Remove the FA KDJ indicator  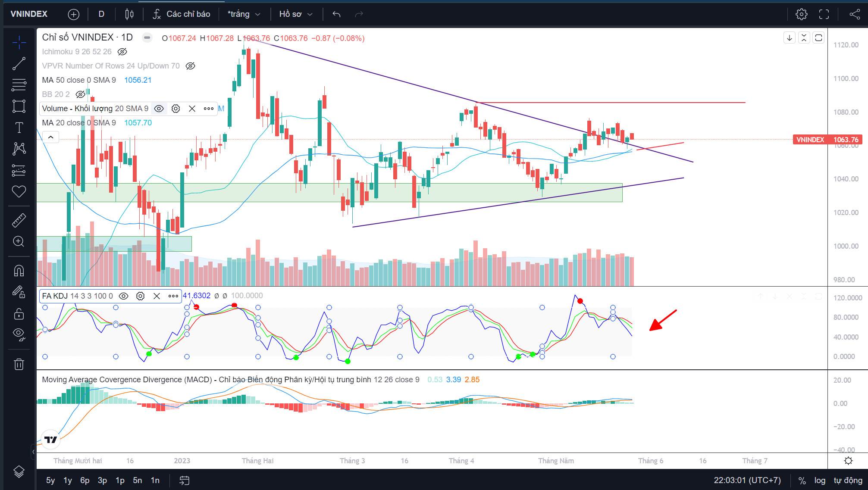(157, 296)
